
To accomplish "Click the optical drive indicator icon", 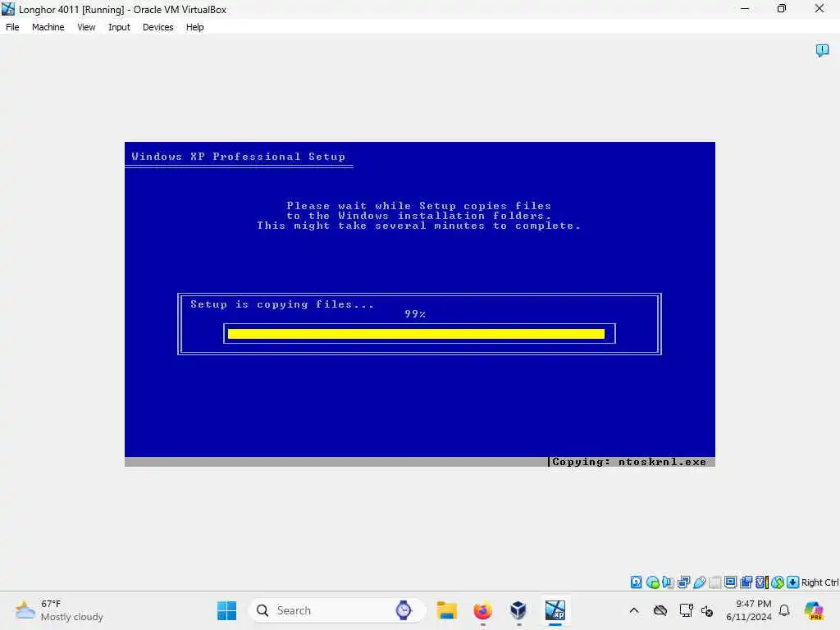I will (x=652, y=582).
